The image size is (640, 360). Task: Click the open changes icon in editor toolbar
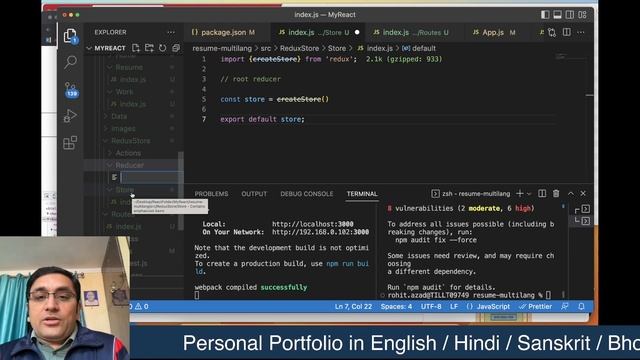(x=552, y=32)
